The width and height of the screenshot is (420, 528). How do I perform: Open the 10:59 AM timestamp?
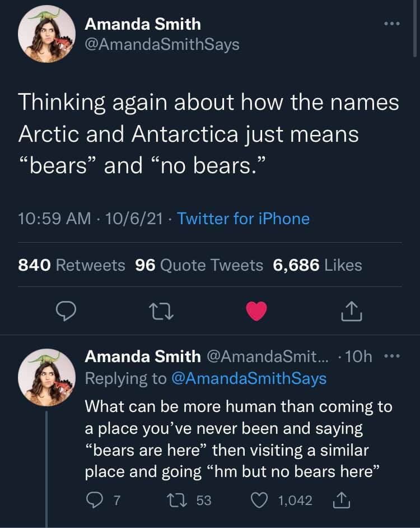coord(54,218)
